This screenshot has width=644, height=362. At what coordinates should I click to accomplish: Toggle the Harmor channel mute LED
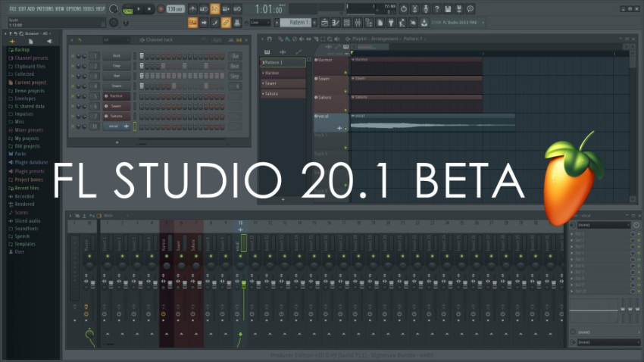tap(73, 96)
